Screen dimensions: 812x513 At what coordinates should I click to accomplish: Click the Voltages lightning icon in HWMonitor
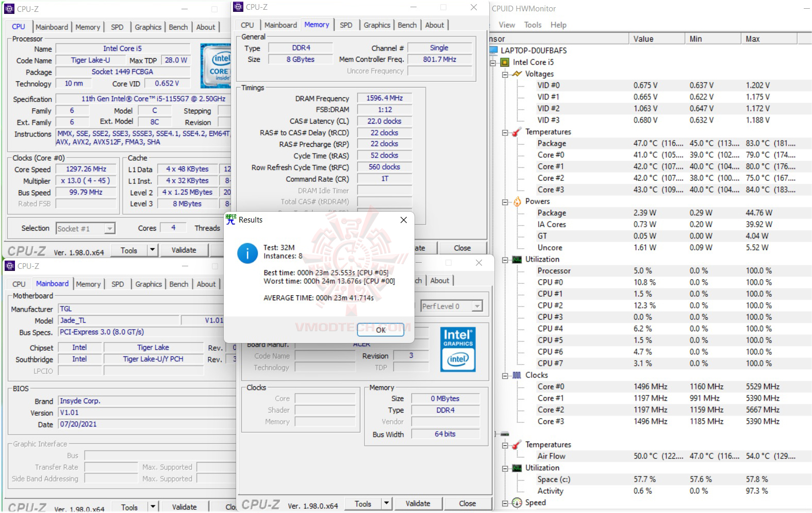click(x=517, y=74)
